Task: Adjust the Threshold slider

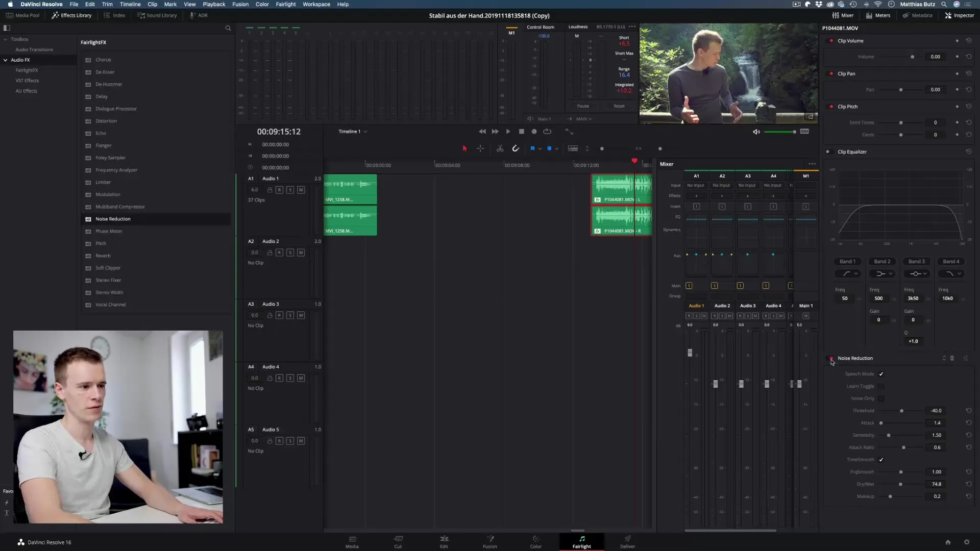Action: pos(901,411)
